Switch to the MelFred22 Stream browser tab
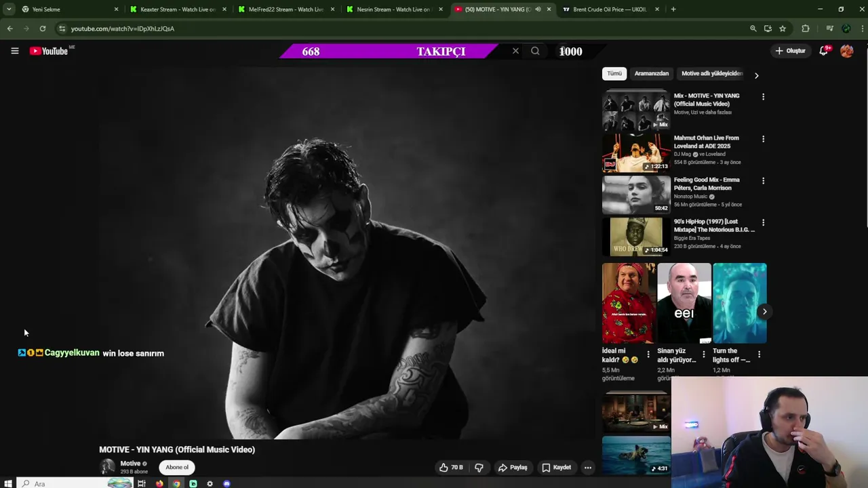 (x=285, y=9)
